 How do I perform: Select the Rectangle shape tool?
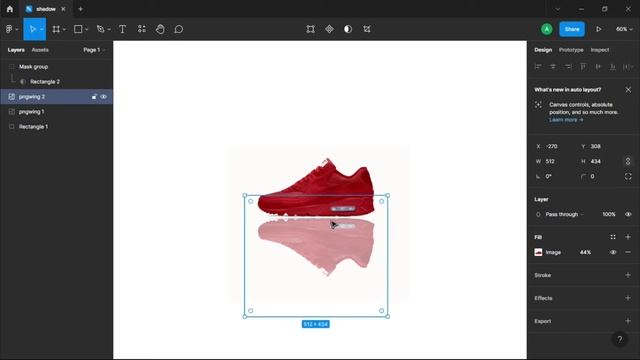click(78, 29)
